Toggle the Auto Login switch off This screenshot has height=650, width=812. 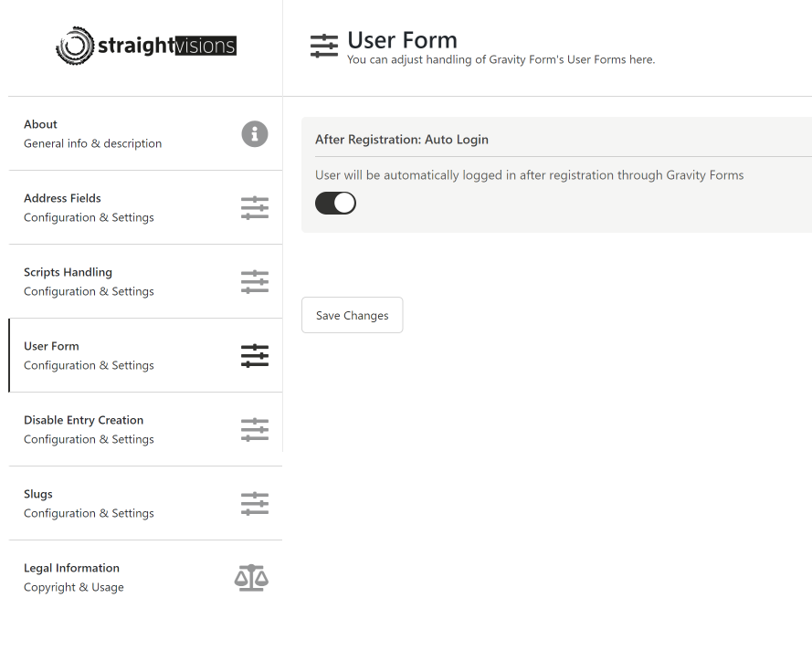click(x=335, y=203)
